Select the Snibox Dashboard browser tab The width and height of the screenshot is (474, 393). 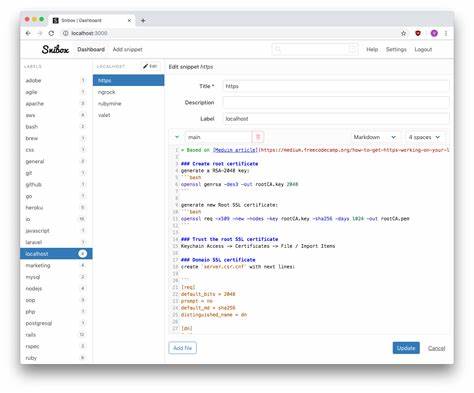point(91,21)
